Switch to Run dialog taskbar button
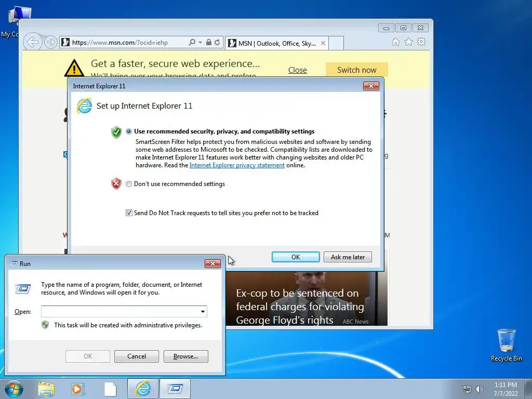The width and height of the screenshot is (532, 399). [175, 389]
